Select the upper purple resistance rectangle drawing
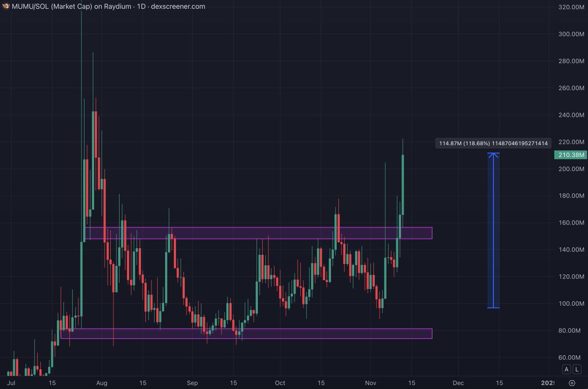This screenshot has width=588, height=389. 245,233
